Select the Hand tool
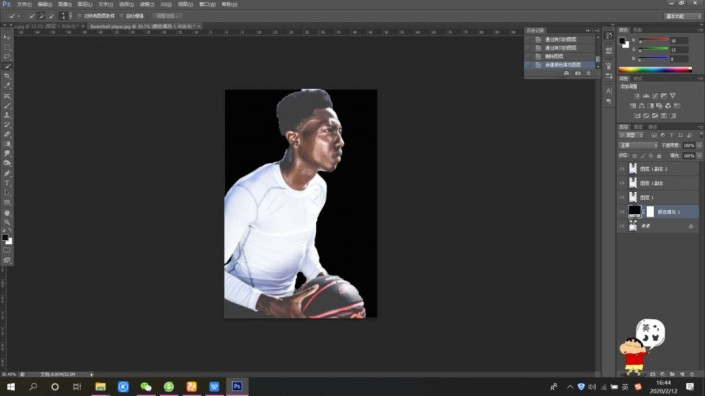 tap(7, 213)
